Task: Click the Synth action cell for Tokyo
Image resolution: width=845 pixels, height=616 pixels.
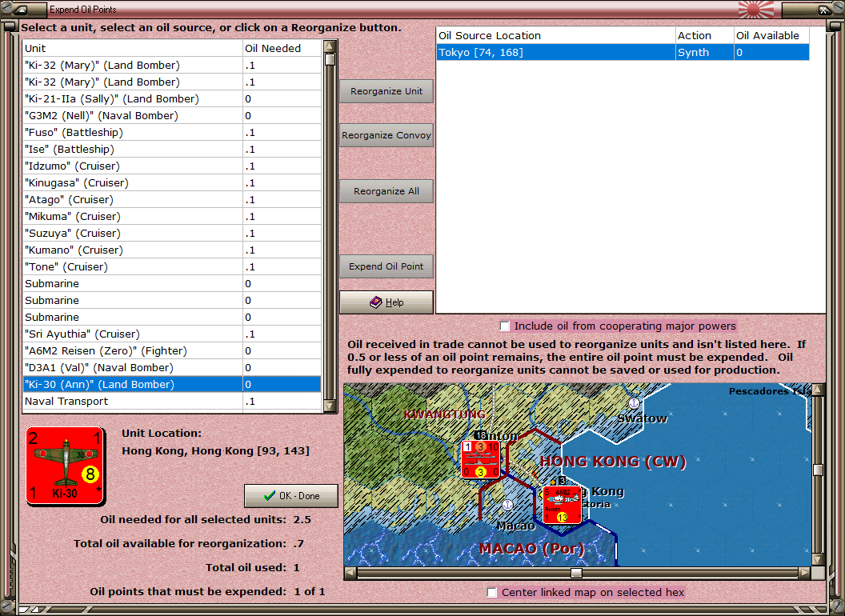Action: 705,52
